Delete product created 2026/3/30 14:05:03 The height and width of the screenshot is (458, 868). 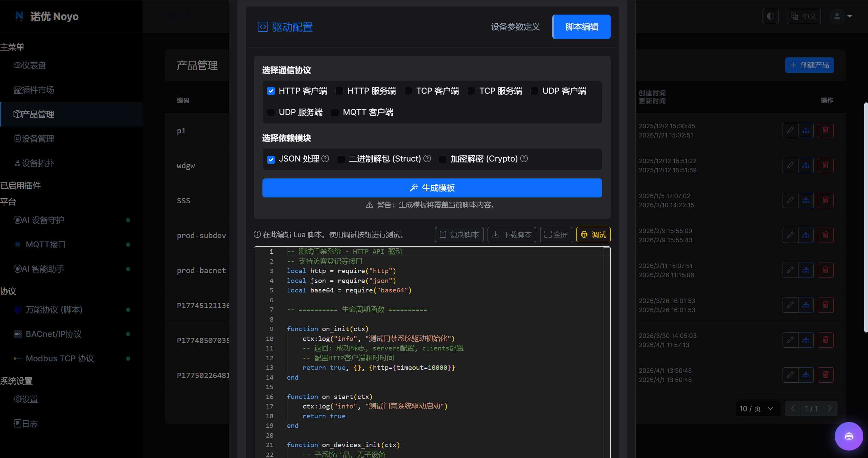tap(826, 340)
